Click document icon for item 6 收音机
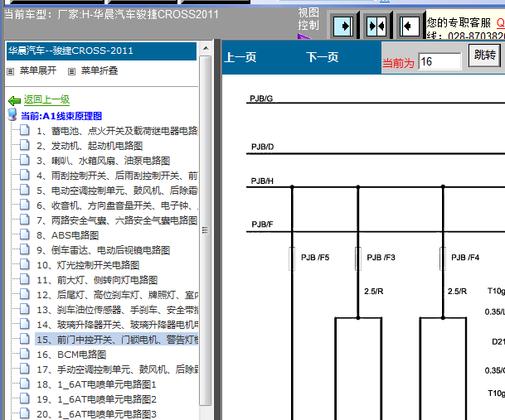 (25, 205)
